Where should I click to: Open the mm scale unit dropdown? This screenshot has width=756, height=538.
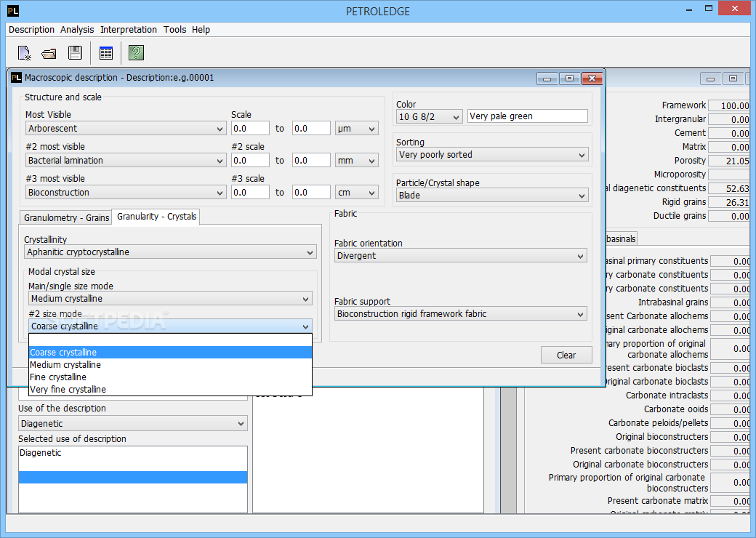click(x=357, y=161)
